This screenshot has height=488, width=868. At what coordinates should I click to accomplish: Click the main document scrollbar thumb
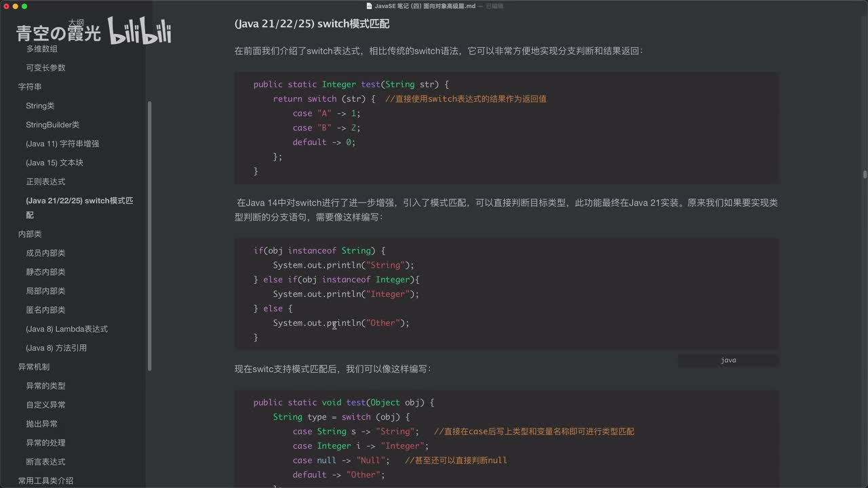[865, 174]
